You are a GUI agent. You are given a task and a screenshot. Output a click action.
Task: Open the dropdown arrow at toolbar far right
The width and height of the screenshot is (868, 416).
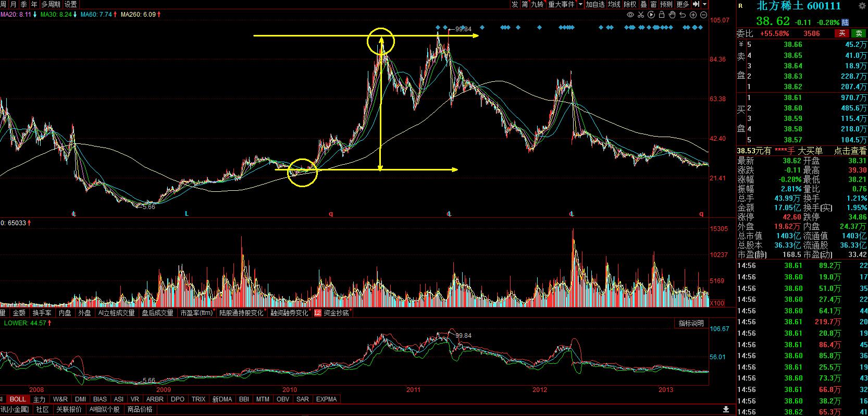(705, 4)
